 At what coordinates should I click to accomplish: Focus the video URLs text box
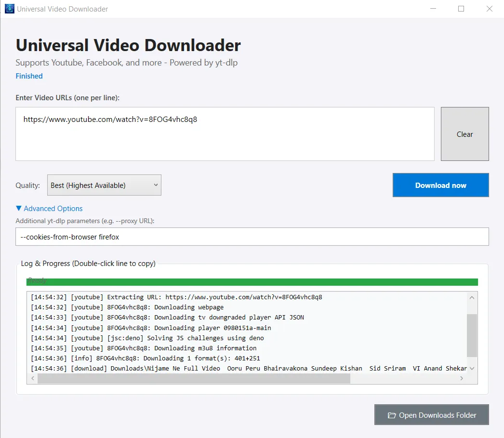pyautogui.click(x=225, y=134)
